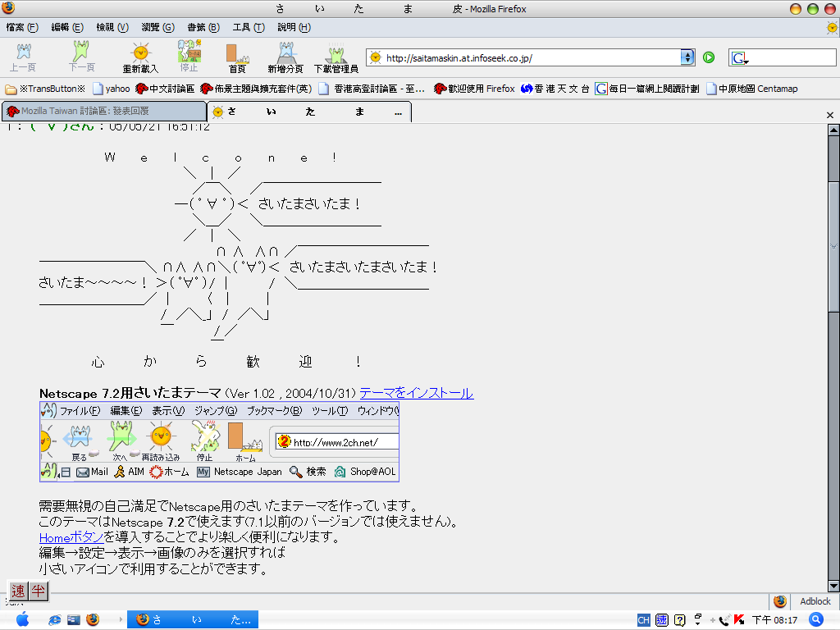
Task: Toggle the 半 half-width IME button
Action: 39,591
